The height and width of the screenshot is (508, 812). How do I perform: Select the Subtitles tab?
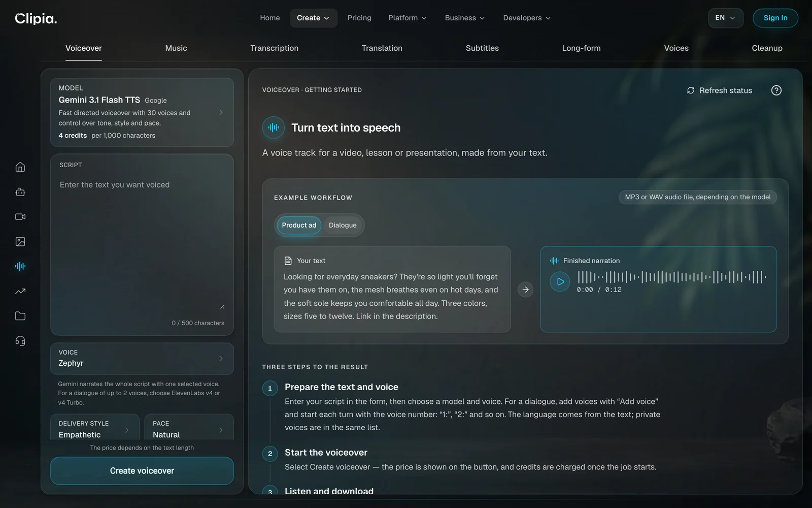click(482, 48)
